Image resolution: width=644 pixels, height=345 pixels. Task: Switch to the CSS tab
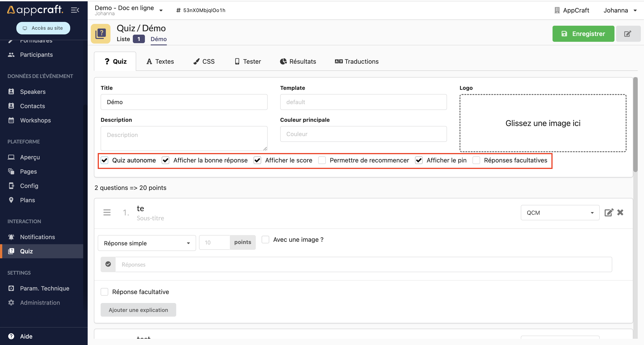tap(203, 61)
